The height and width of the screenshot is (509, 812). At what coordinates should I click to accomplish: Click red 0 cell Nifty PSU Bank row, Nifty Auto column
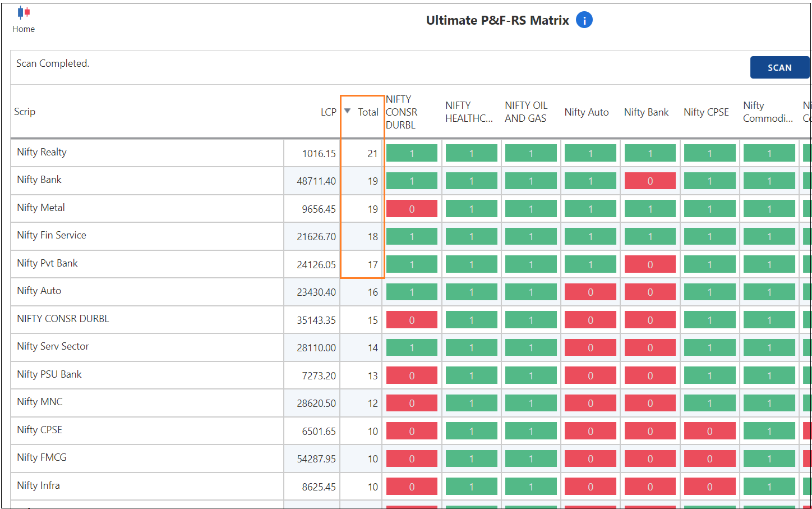(x=590, y=375)
